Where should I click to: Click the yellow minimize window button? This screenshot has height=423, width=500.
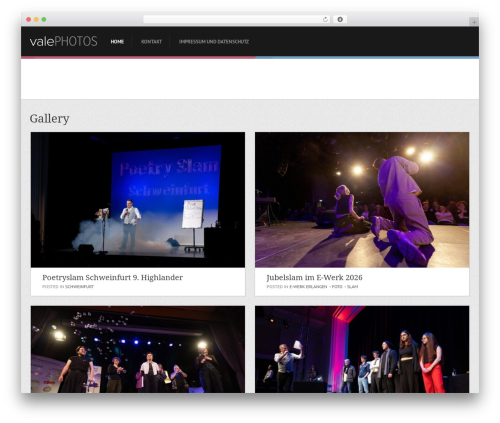click(x=36, y=19)
